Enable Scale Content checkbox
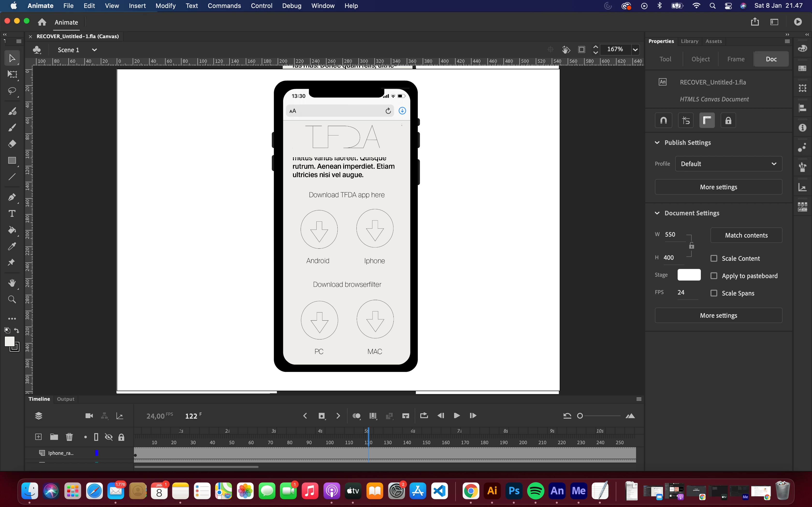 click(x=714, y=259)
